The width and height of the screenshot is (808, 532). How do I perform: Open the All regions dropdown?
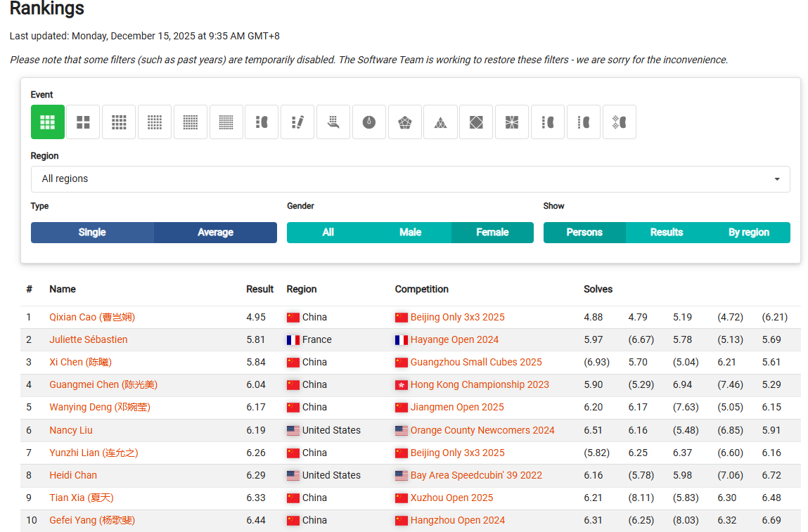(410, 179)
